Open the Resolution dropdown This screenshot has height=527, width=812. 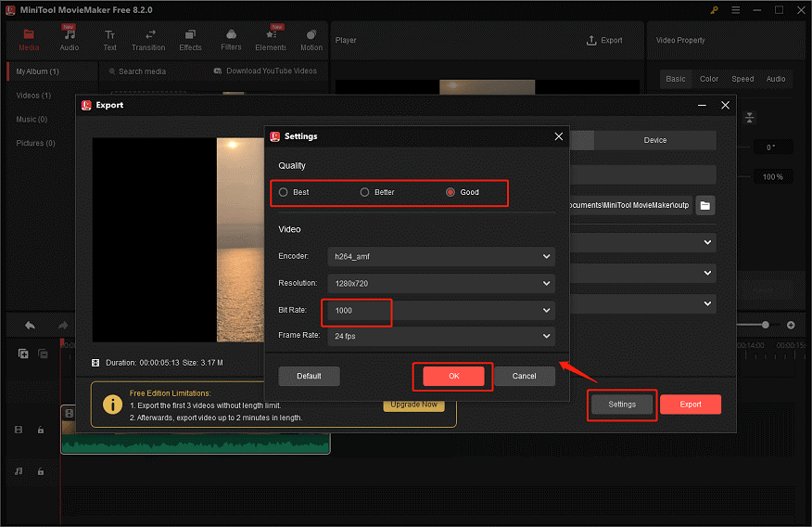441,284
